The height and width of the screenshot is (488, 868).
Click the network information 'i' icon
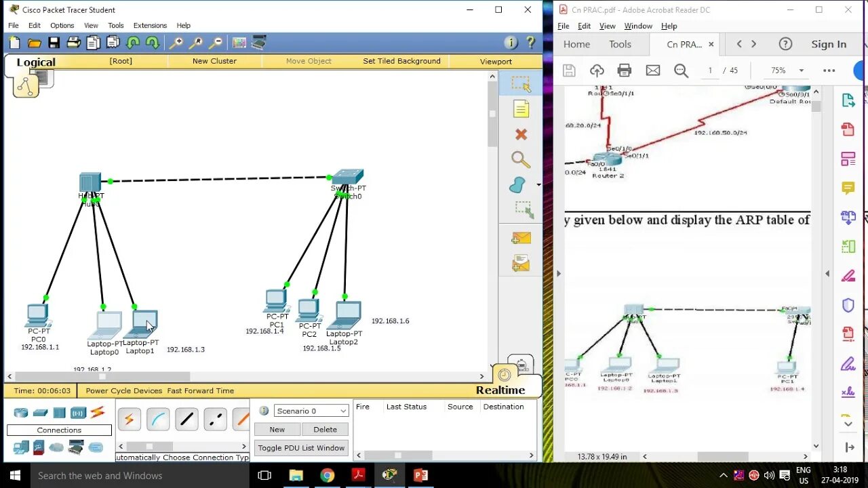pos(511,43)
